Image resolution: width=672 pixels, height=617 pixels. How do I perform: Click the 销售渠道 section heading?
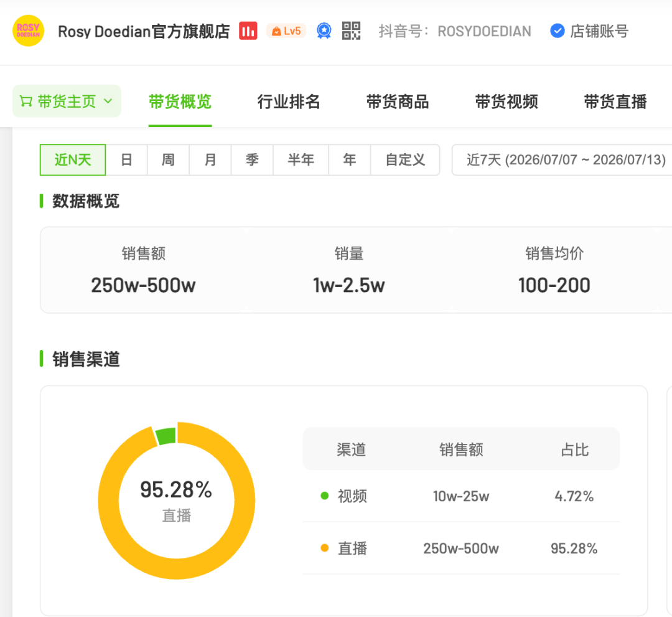[86, 359]
